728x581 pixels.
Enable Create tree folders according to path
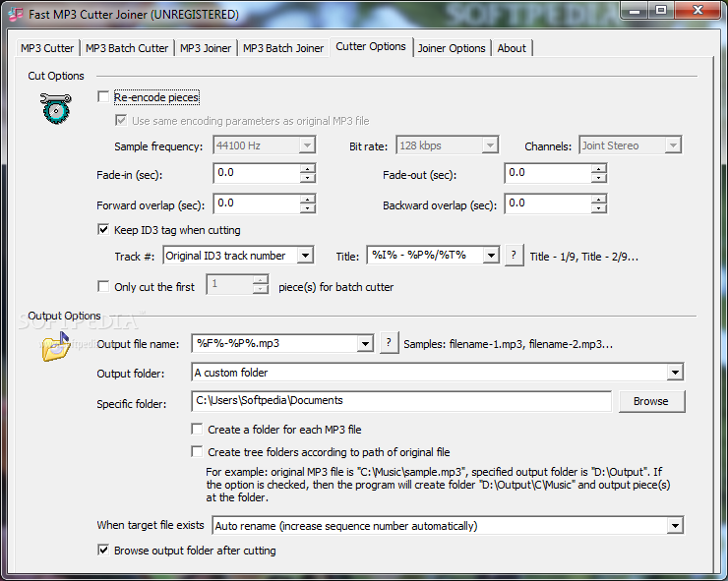197,452
